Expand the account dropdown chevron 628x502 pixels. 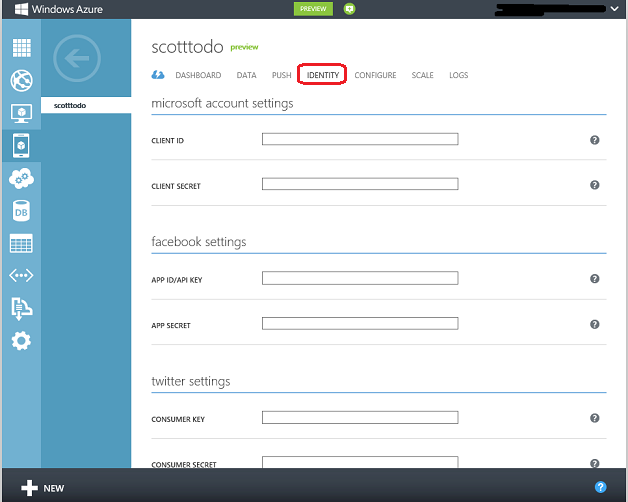614,8
